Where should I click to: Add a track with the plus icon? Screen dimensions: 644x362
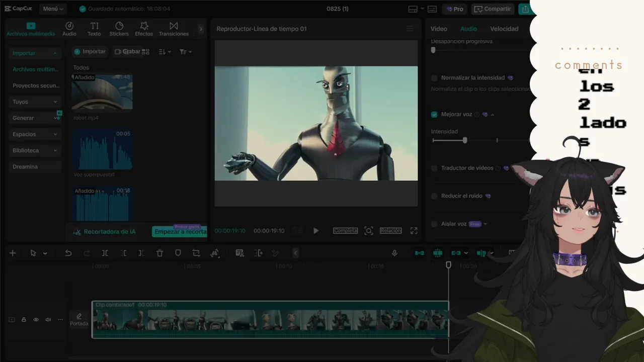point(13,253)
